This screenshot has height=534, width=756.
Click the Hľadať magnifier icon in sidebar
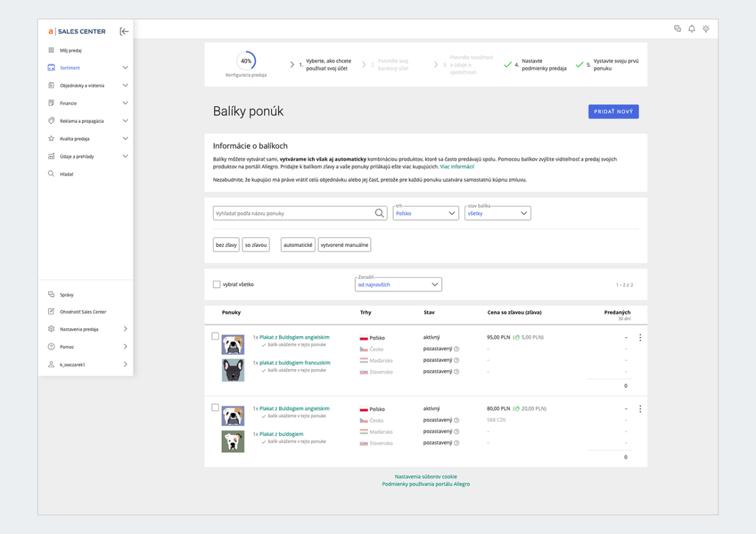[51, 173]
